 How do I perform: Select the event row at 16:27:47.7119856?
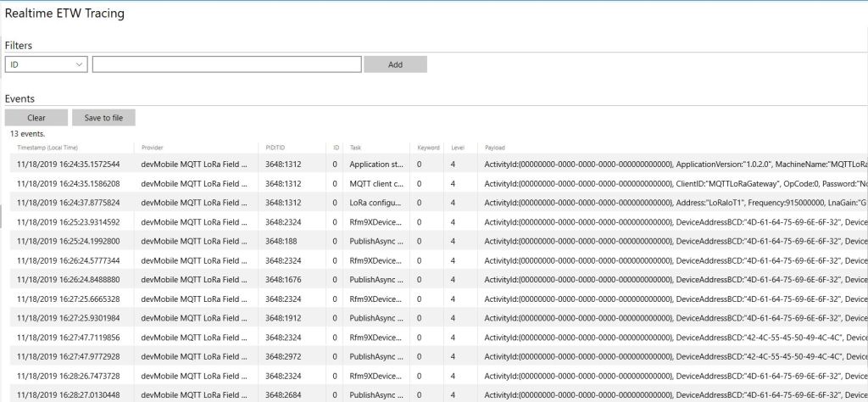click(x=69, y=338)
